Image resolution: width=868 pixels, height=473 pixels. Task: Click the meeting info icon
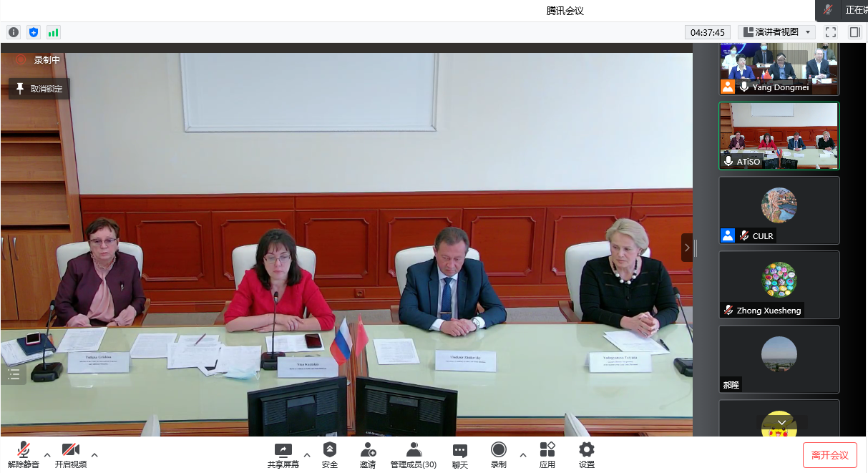point(14,32)
